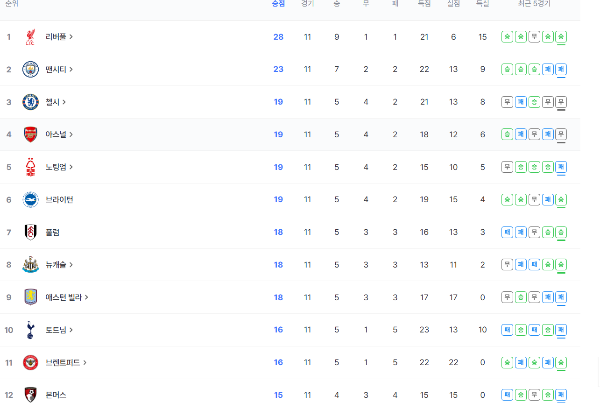
Task: Open Nottingham Forest's red tree crest
Action: [x=30, y=167]
